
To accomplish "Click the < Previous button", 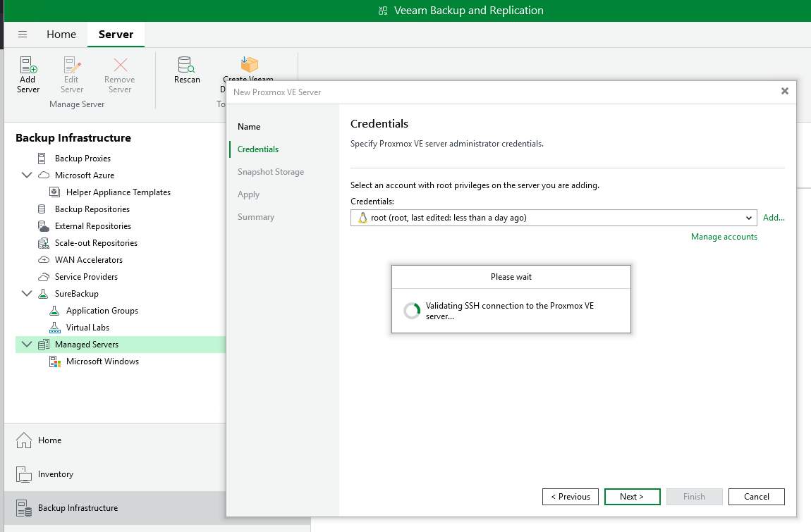I will 571,497.
